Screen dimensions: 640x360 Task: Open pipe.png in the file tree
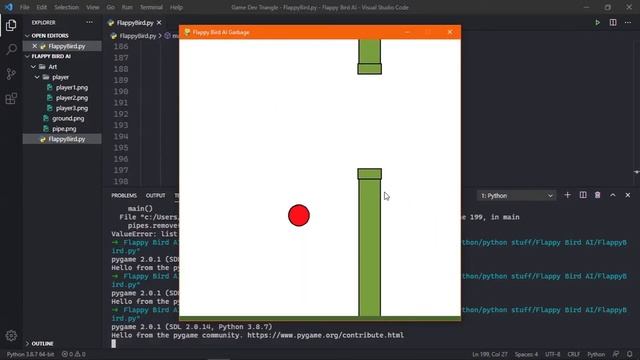[64, 129]
